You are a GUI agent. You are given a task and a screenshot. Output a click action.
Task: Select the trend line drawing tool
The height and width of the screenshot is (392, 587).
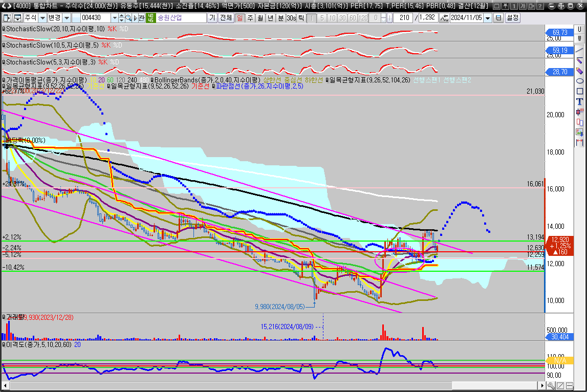click(579, 50)
